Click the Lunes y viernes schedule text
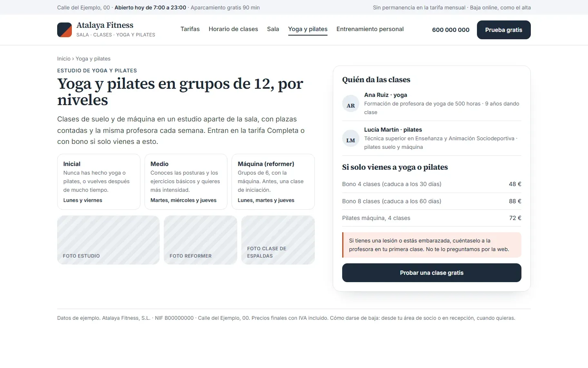Screen dimensions: 588x368 click(83, 200)
